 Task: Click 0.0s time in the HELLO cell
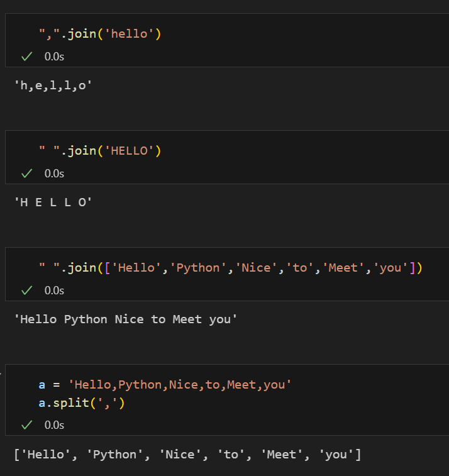coord(54,174)
